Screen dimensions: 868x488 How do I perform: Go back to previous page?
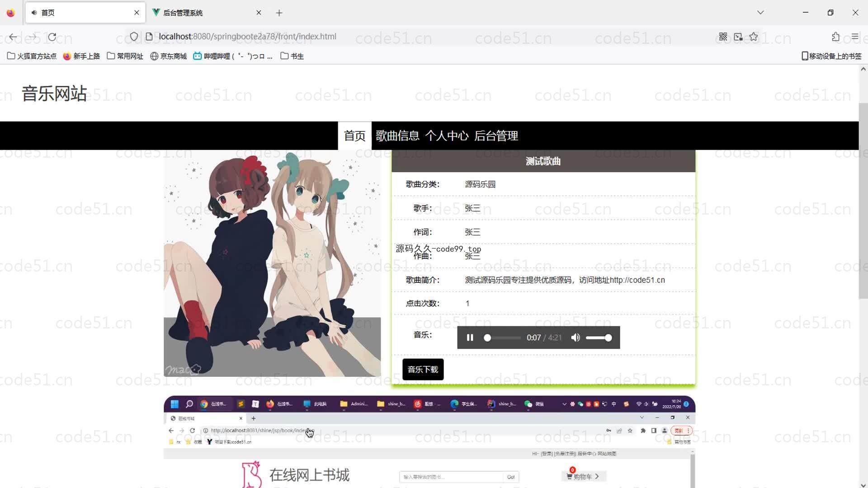coord(13,37)
